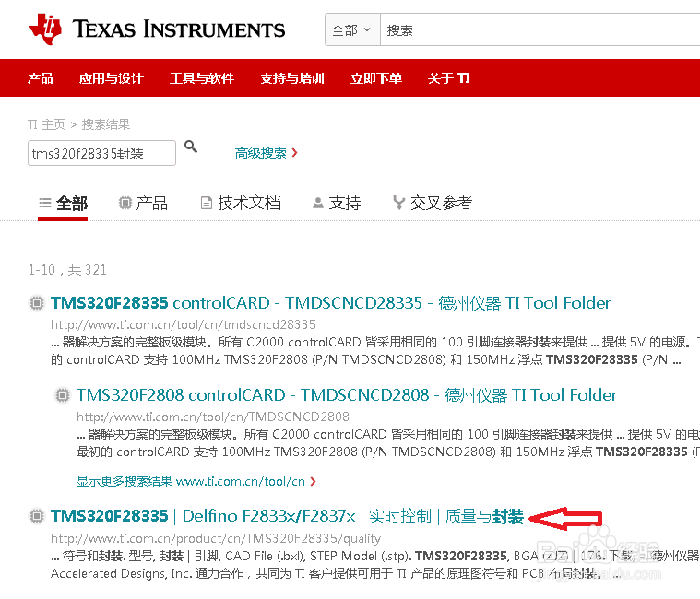Open 显示更多搜索结果 www.ti.com.cn/tool/cn link
Image resolution: width=700 pixels, height=599 pixels.
(196, 481)
